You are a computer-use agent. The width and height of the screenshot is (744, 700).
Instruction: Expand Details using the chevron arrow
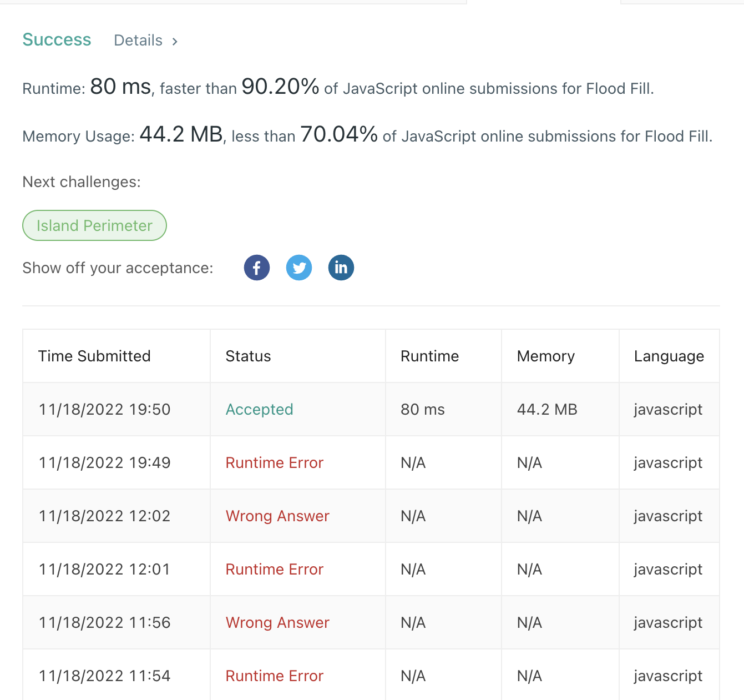(x=175, y=41)
